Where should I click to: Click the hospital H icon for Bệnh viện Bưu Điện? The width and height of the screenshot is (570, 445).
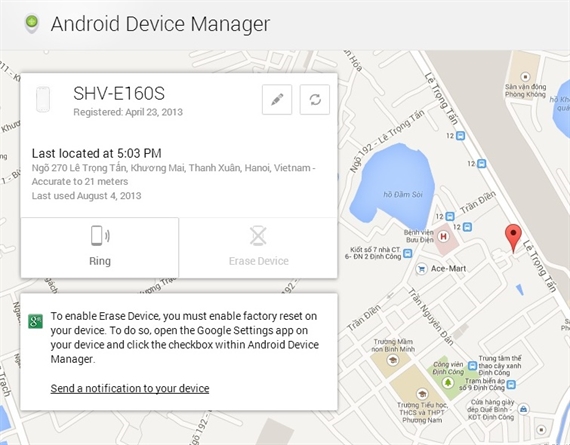(443, 237)
